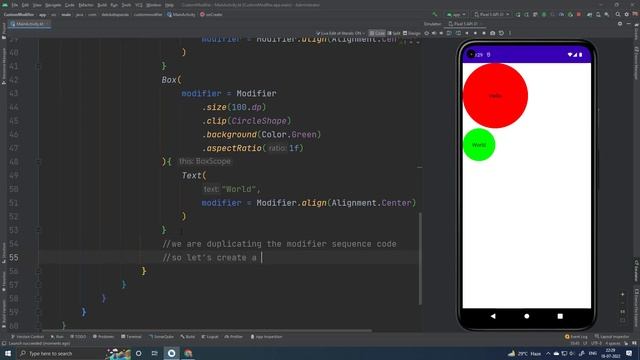Collapse code fold at line 53
The width and height of the screenshot is (640, 360).
click(x=39, y=230)
